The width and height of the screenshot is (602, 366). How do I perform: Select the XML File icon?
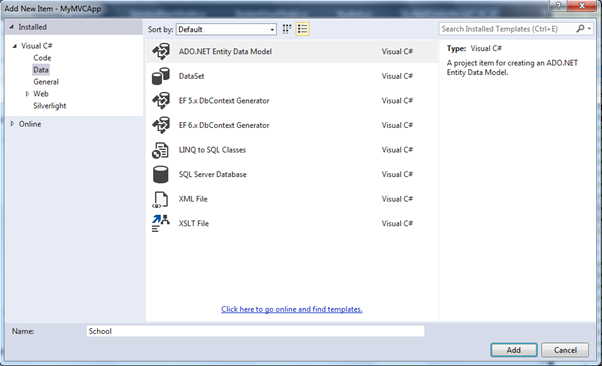point(160,199)
